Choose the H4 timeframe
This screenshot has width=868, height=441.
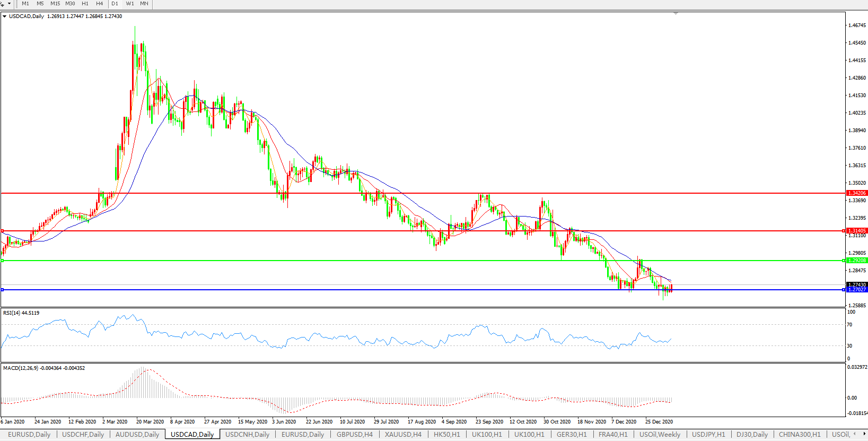point(100,4)
